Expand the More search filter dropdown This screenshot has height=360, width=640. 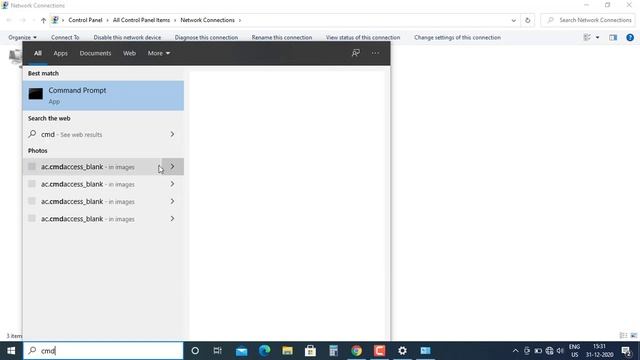pos(159,53)
